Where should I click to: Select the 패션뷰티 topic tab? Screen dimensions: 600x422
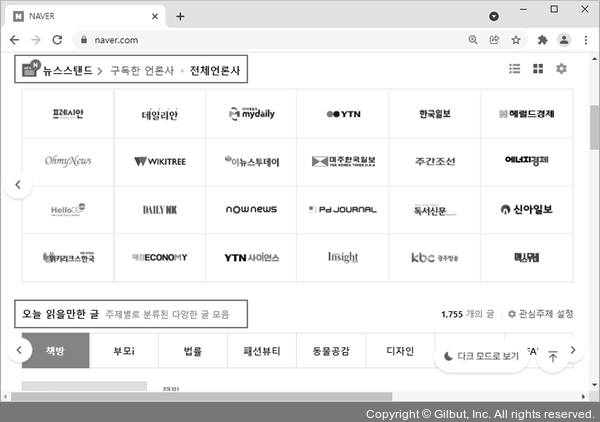(262, 350)
